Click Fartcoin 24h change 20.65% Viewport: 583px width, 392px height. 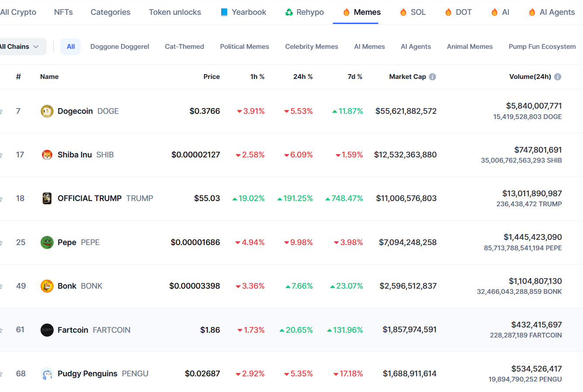tap(296, 330)
